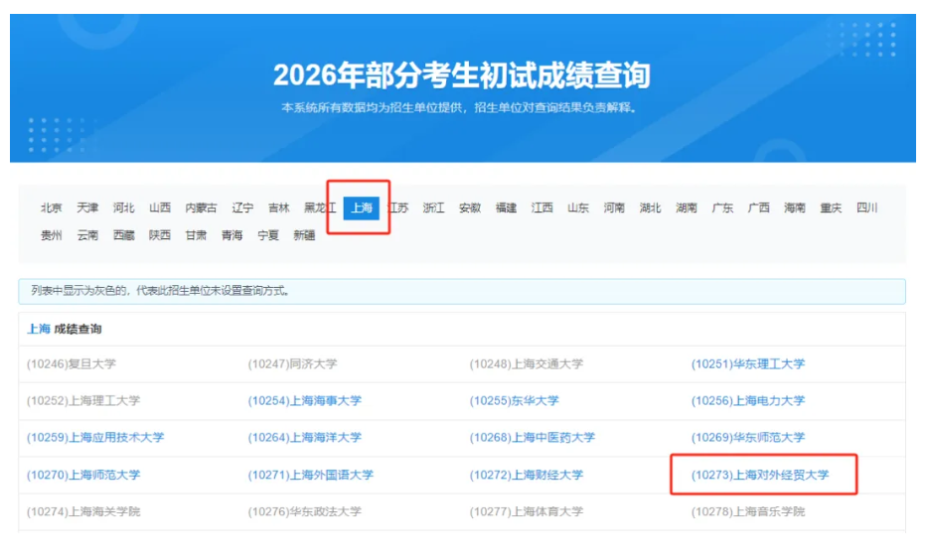Click grayed-out (10276)华东政法大学 entry
This screenshot has width=929, height=560.
(304, 511)
